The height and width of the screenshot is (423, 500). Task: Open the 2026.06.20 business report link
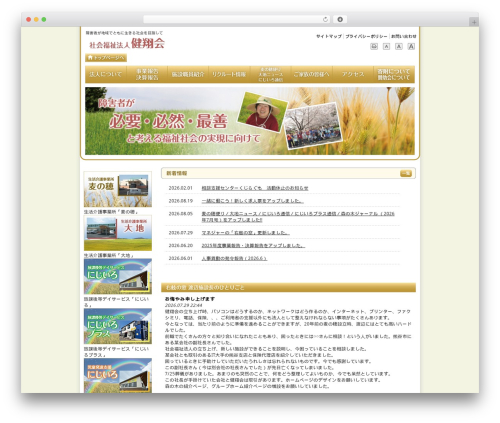[253, 245]
